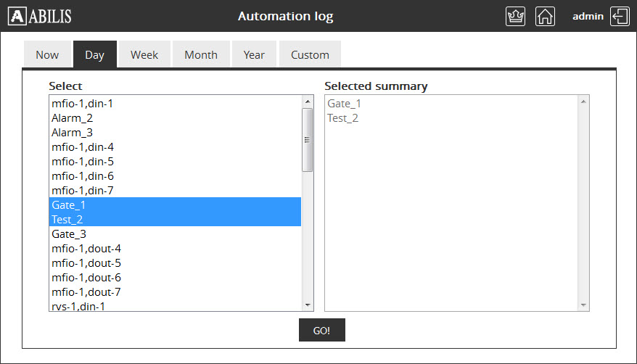Choose Gate_3 from the Select list
Screen dimensions: 637x364
point(69,234)
